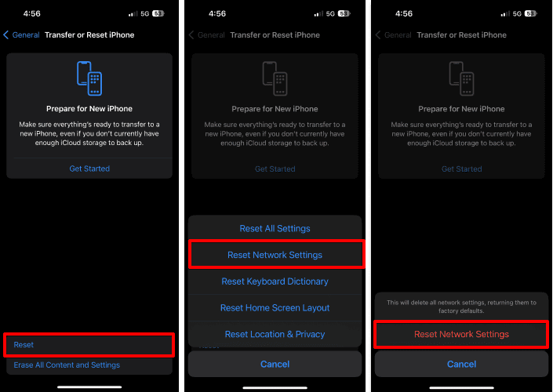Tap battery icon in right screen status bar

click(x=531, y=14)
